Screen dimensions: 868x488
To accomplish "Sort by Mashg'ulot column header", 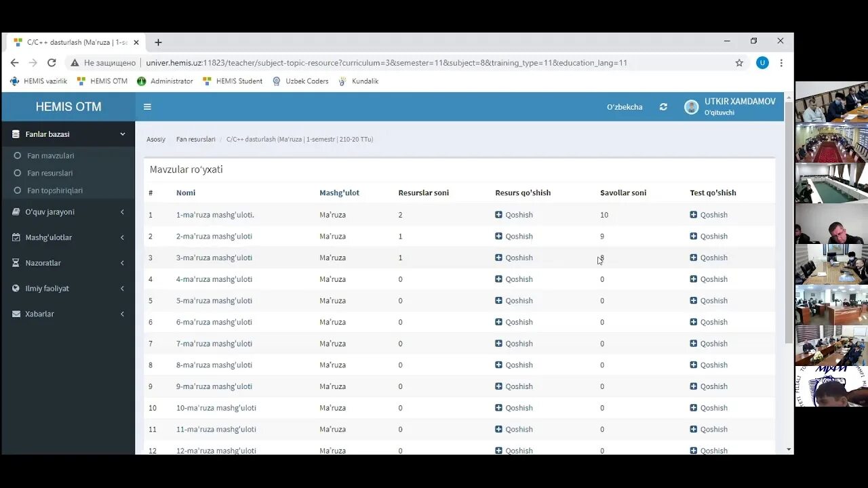I will (339, 192).
